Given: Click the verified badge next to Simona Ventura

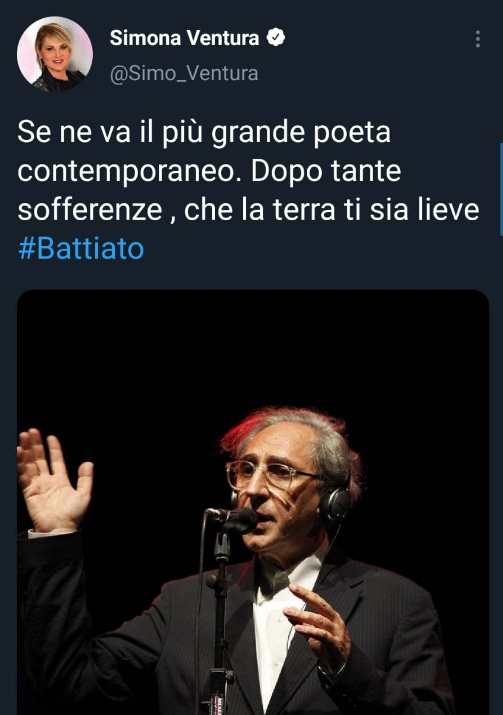Looking at the screenshot, I should click(276, 37).
